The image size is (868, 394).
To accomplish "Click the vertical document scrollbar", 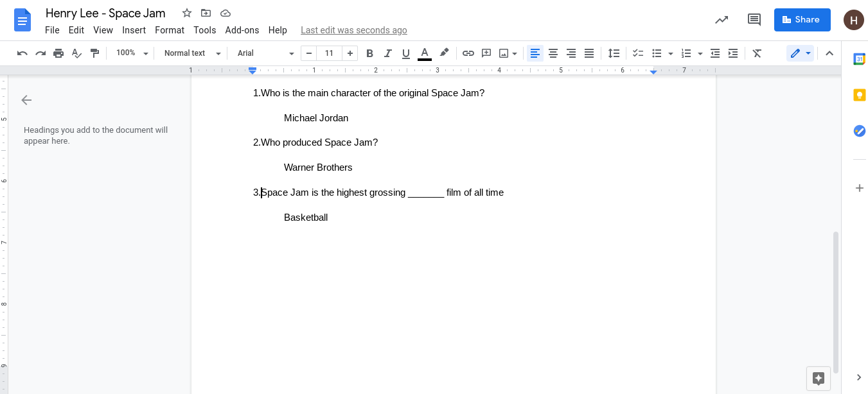I will pyautogui.click(x=836, y=302).
